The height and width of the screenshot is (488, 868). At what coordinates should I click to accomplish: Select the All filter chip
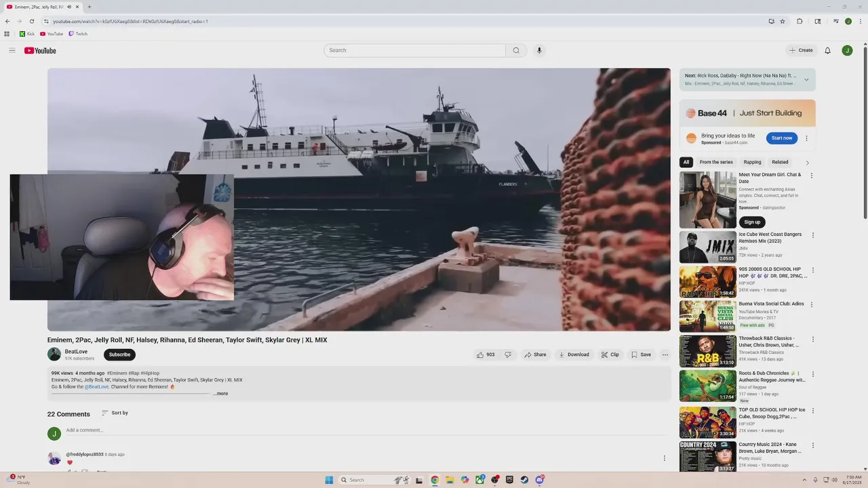tap(686, 162)
